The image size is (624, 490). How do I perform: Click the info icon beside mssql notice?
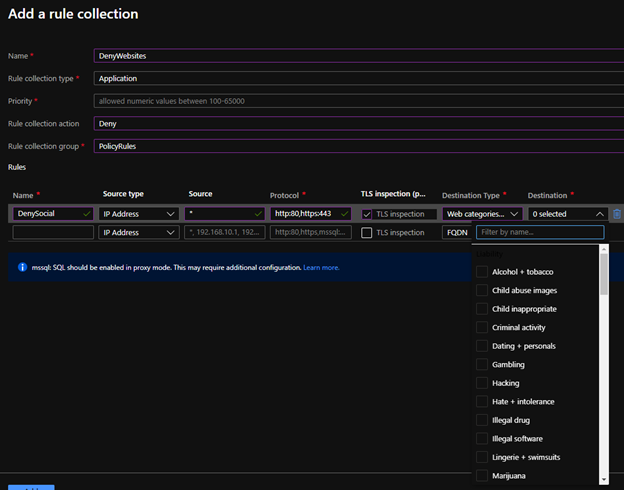[x=22, y=268]
